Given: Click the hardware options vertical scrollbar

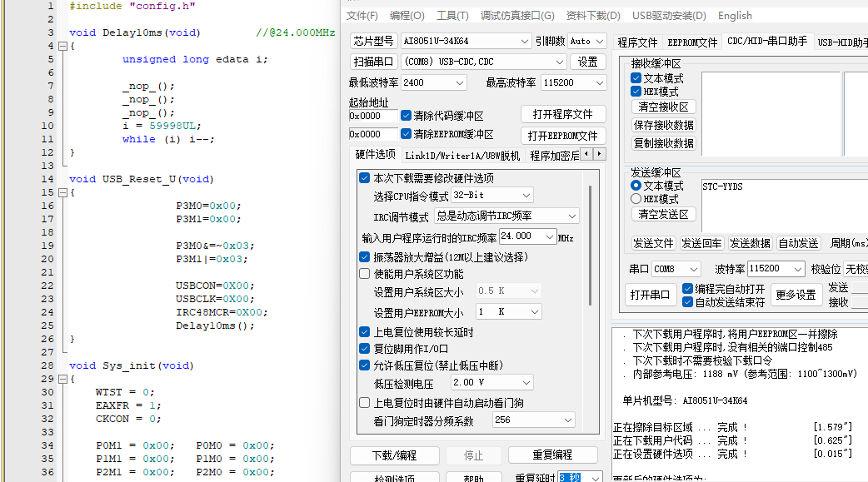Looking at the screenshot, I should point(590,246).
